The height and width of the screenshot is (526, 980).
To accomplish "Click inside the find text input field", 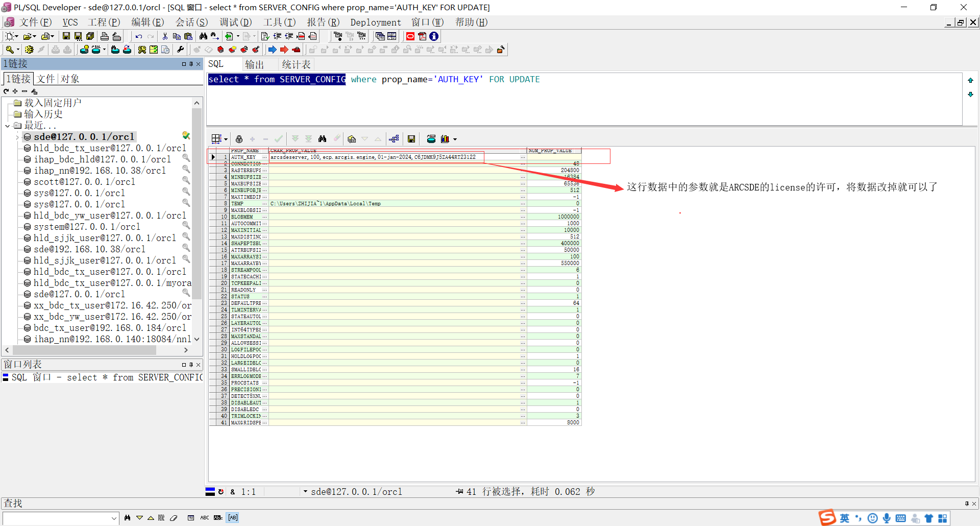I will click(x=56, y=518).
